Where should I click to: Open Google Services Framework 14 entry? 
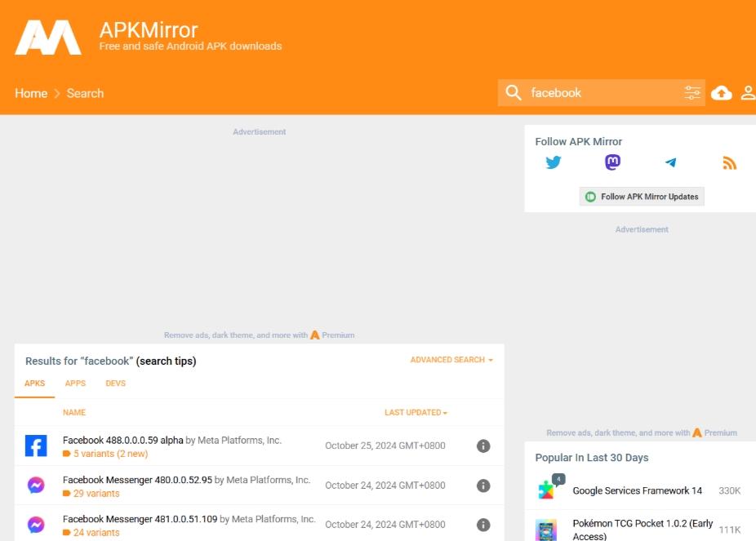coord(637,490)
